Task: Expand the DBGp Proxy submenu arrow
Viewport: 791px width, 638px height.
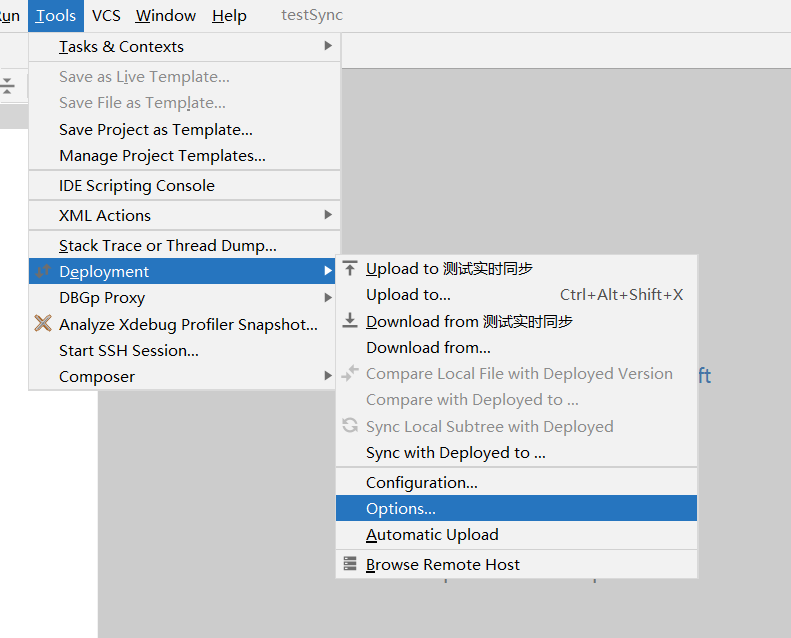Action: click(328, 298)
